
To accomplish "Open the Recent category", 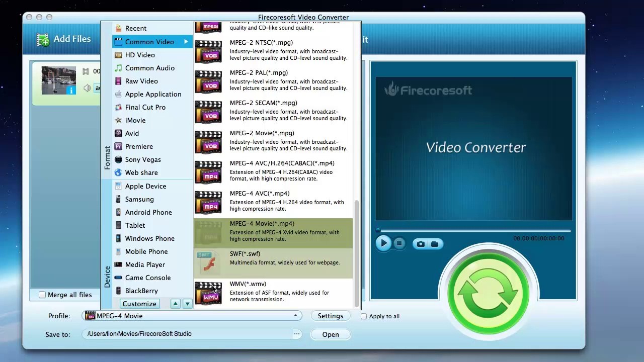I will click(x=152, y=29).
